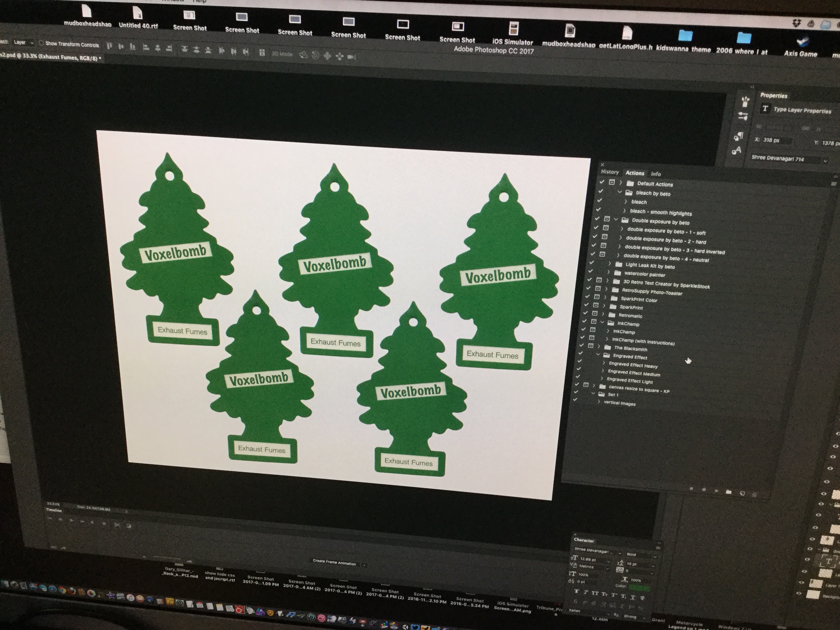Hide the Background layer with eye icon
Image resolution: width=840 pixels, height=630 pixels.
click(799, 593)
